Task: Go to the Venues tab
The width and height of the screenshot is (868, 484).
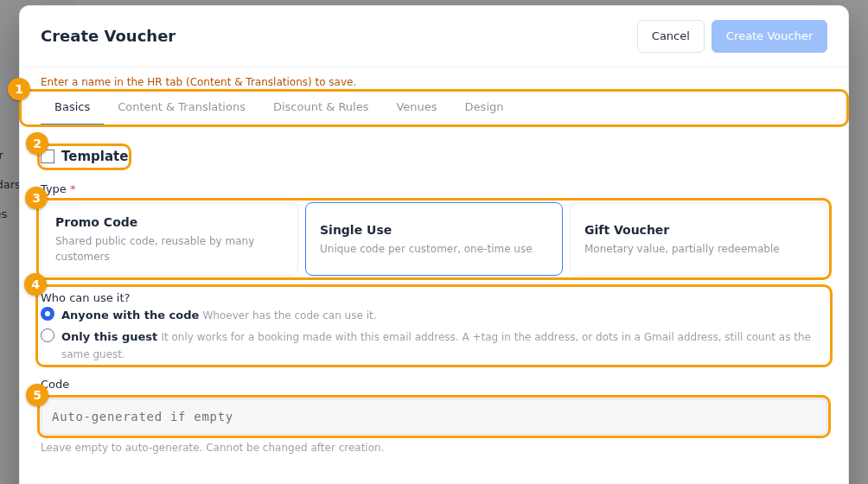Action: click(x=417, y=107)
